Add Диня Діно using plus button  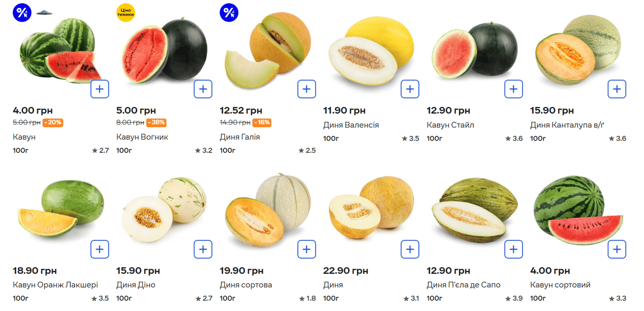(x=203, y=249)
